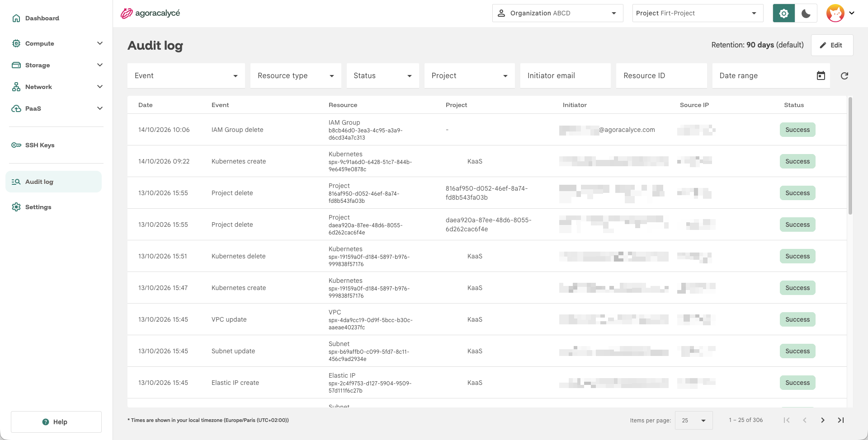This screenshot has width=868, height=440.
Task: Open the Organization ABCD dropdown
Action: (x=557, y=13)
